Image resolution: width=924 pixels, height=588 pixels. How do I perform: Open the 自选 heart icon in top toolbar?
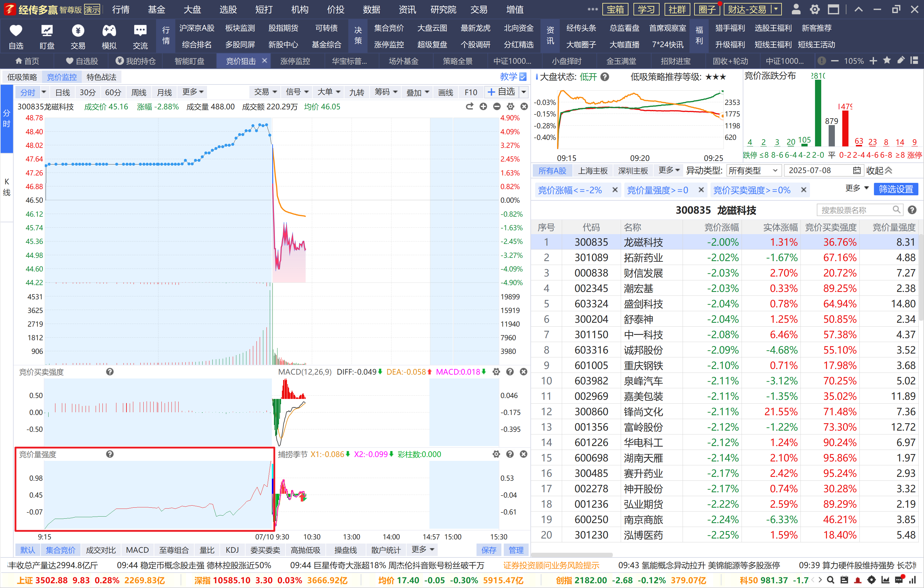point(16,31)
